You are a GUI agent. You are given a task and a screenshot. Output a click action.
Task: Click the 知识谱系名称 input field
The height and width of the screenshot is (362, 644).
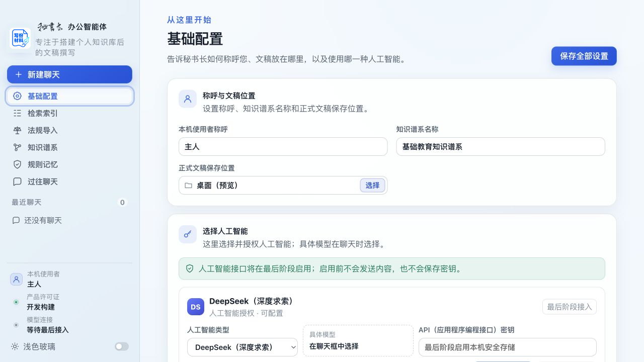coord(501,147)
